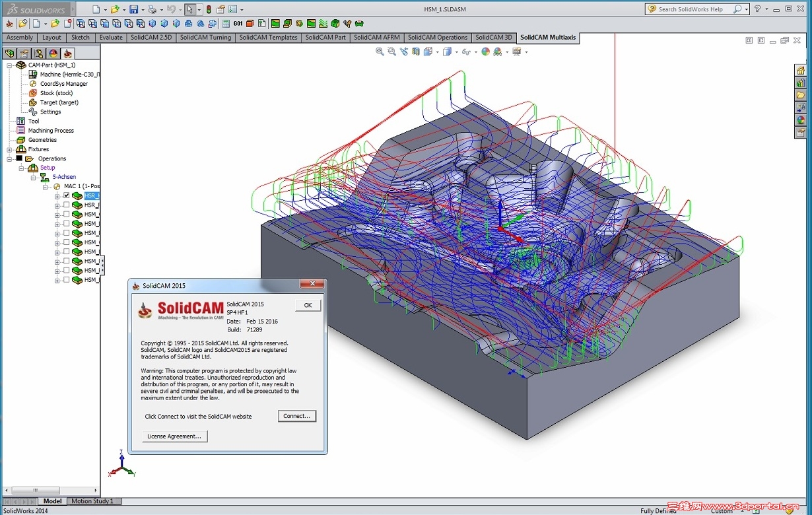This screenshot has width=812, height=515.
Task: Click the Save icon in the top toolbar
Action: pyautogui.click(x=133, y=9)
